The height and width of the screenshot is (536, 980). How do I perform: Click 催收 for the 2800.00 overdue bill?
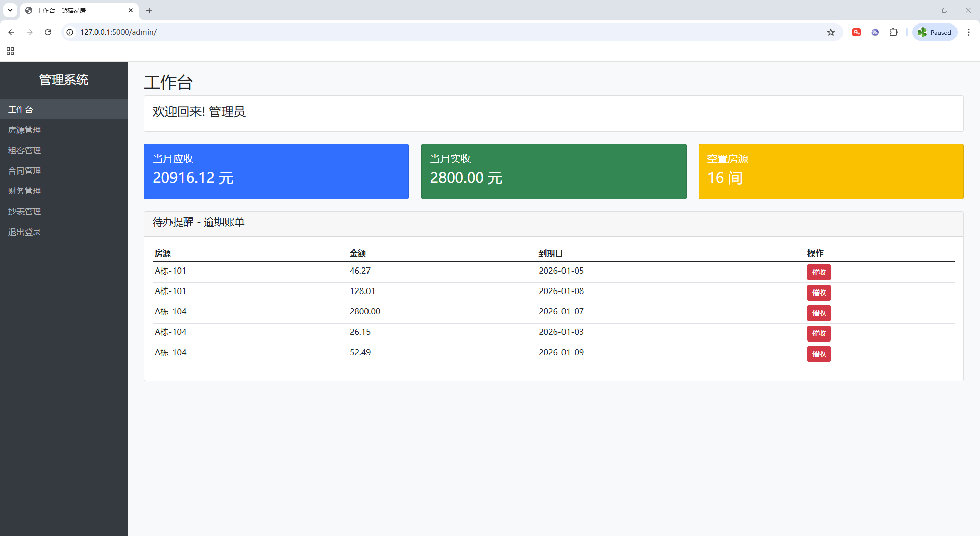point(819,313)
